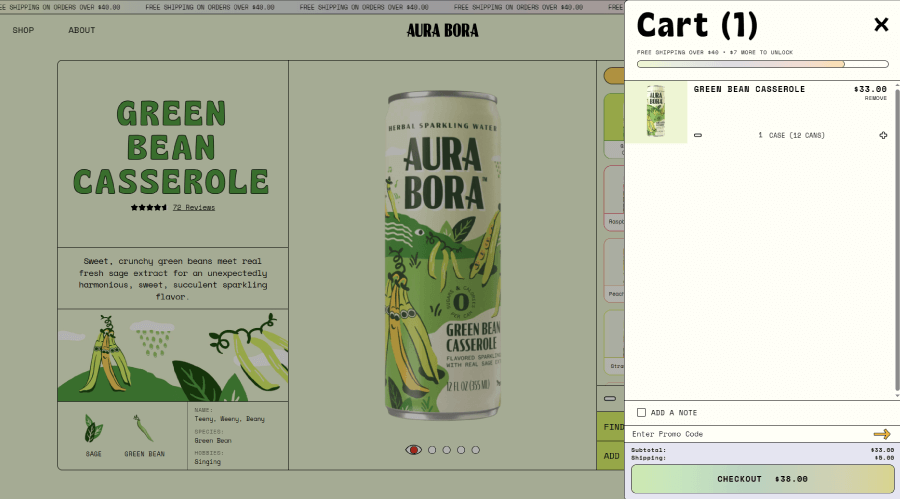Click the Sage ingredient icon
The height and width of the screenshot is (499, 900).
click(94, 429)
